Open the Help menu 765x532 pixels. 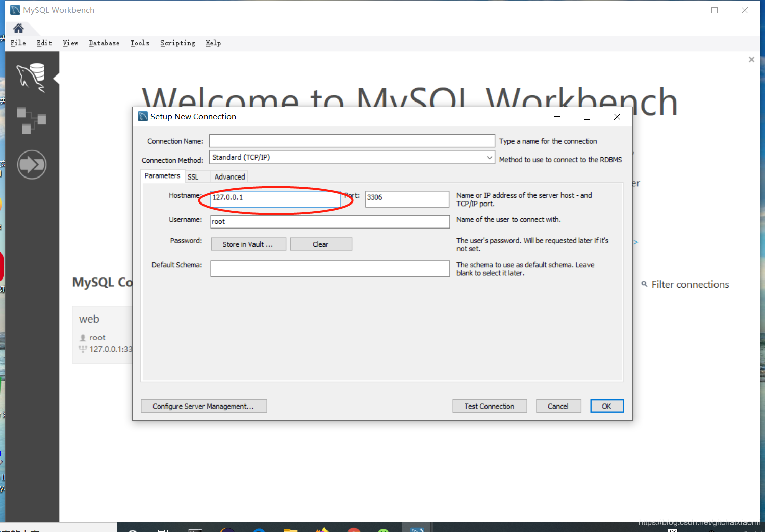click(213, 43)
